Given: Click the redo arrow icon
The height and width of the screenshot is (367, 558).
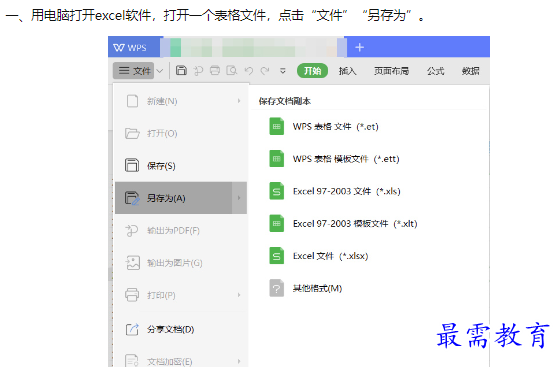Looking at the screenshot, I should [265, 71].
